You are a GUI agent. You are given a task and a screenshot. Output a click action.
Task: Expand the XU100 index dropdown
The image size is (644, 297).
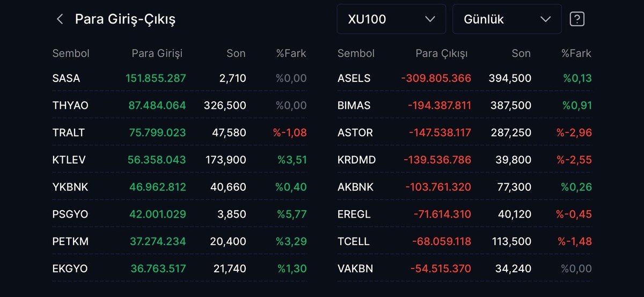391,19
